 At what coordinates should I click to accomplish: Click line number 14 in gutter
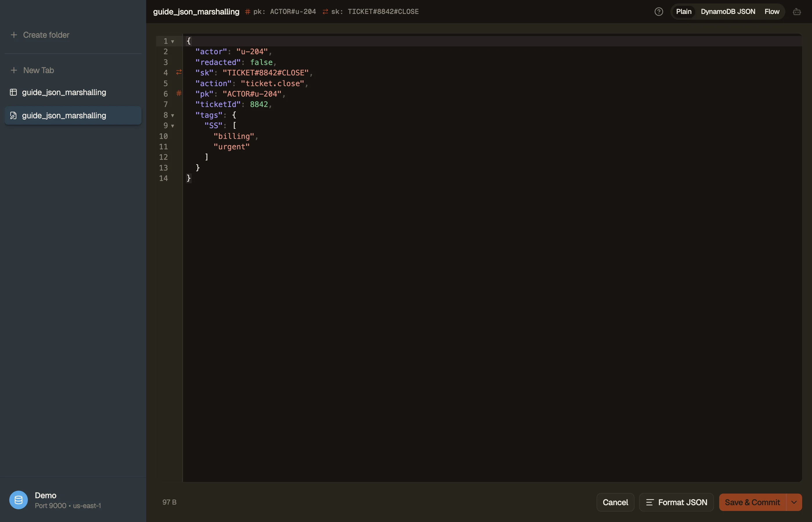click(x=163, y=178)
